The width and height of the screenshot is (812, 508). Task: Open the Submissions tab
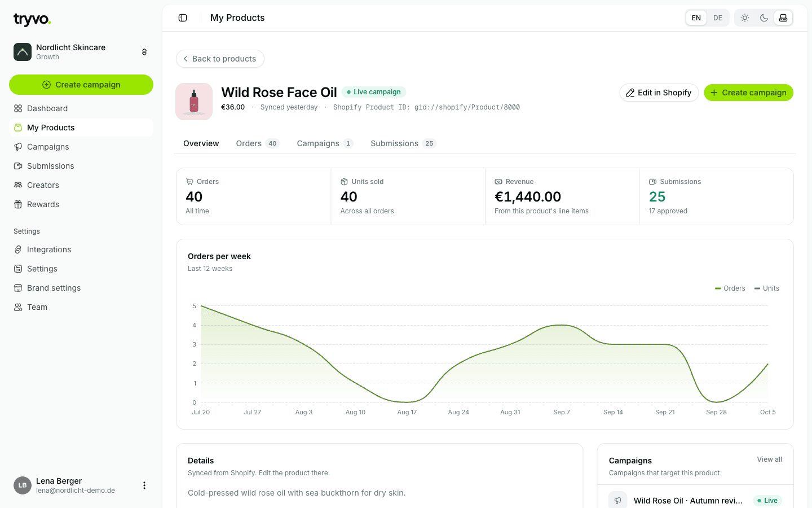coord(404,143)
